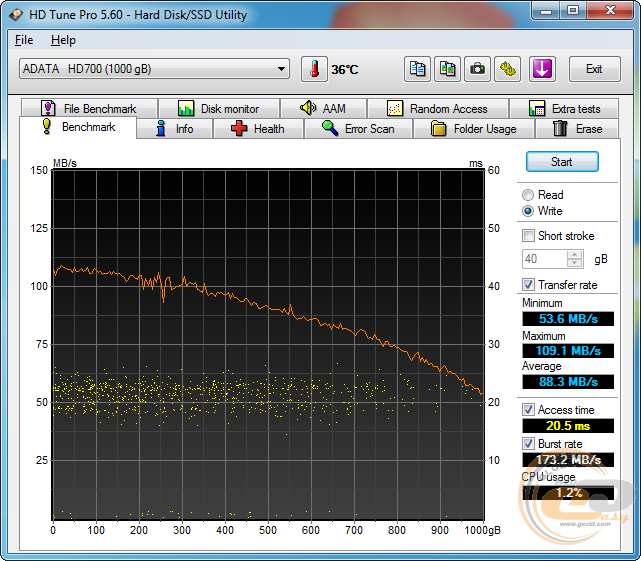Click inside the benchmark graph area
This screenshot has height=561, width=641.
(x=268, y=344)
